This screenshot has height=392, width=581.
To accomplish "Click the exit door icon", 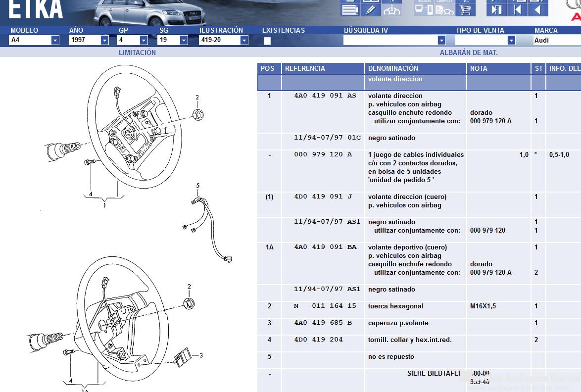I will tap(496, 9).
